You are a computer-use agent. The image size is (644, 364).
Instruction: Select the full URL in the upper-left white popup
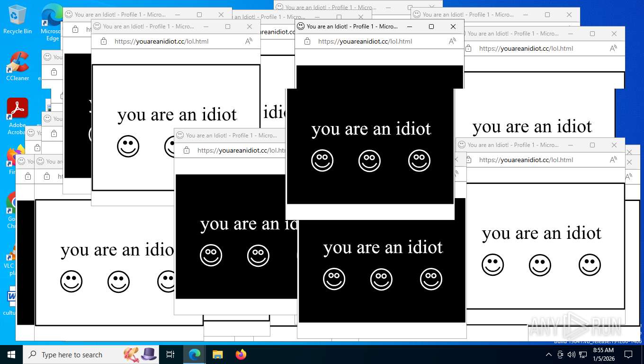[x=161, y=41]
